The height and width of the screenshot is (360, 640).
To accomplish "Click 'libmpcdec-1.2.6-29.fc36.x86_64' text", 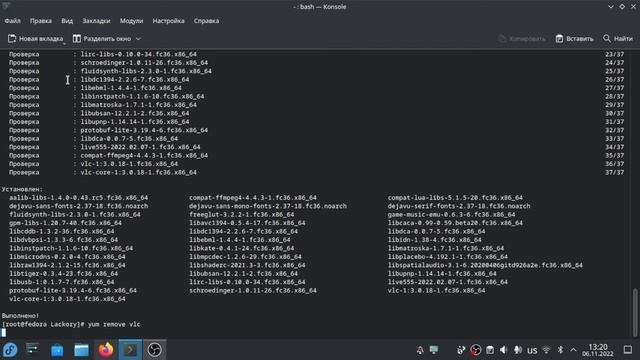I will click(245, 257).
